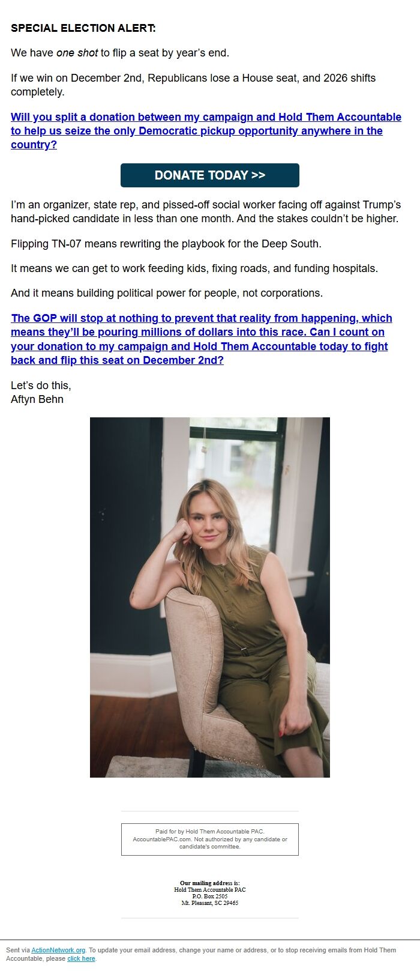Click the "Our mailing address is:" label
This screenshot has width=420, height=980.
click(x=209, y=883)
